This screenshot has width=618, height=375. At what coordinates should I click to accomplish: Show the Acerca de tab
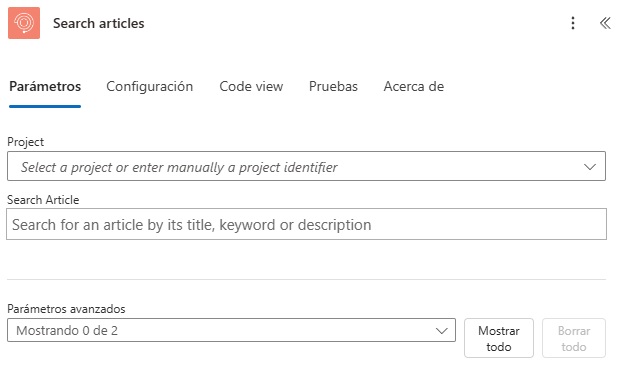(x=414, y=86)
